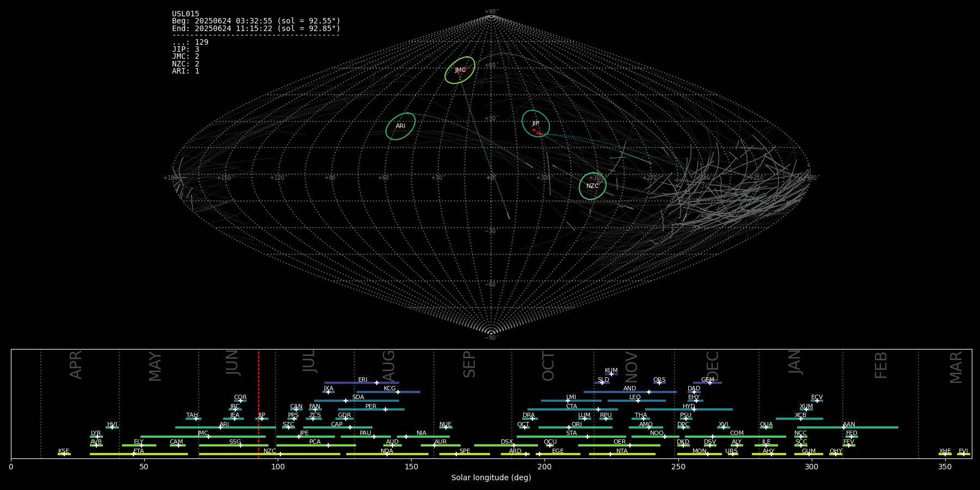
Task: Click the NZC shower bar in the timeline
Action: (x=269, y=454)
